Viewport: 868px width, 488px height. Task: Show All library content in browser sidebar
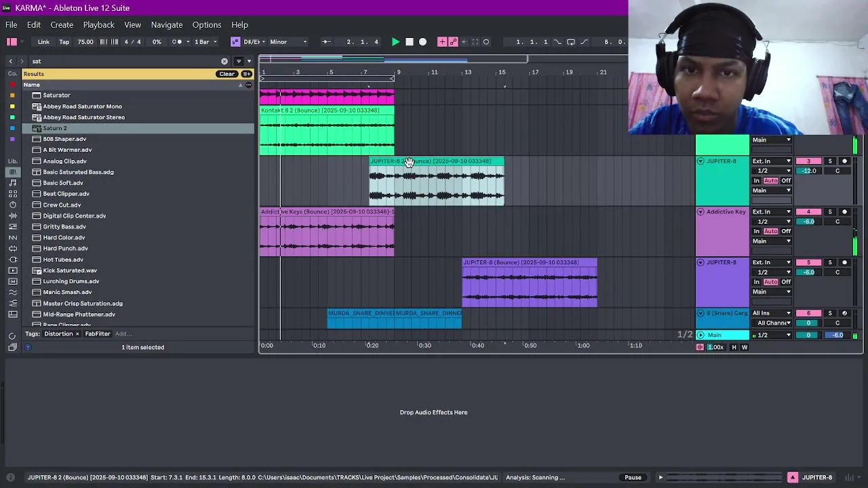[12, 171]
